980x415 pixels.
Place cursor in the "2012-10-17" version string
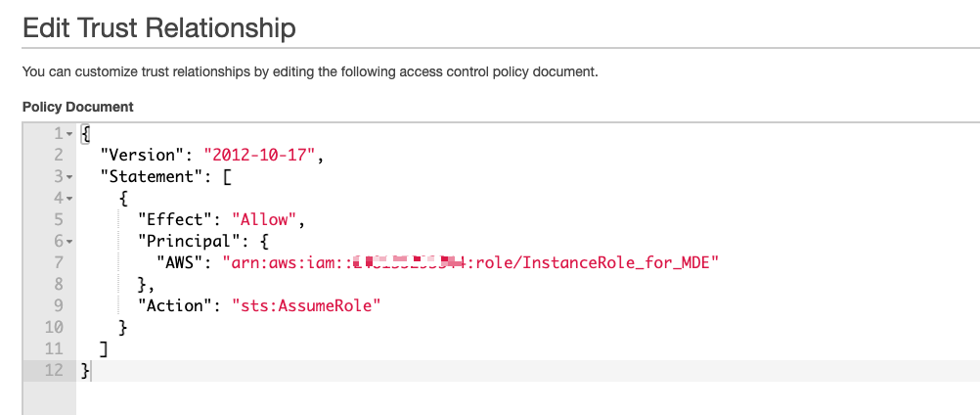point(259,155)
